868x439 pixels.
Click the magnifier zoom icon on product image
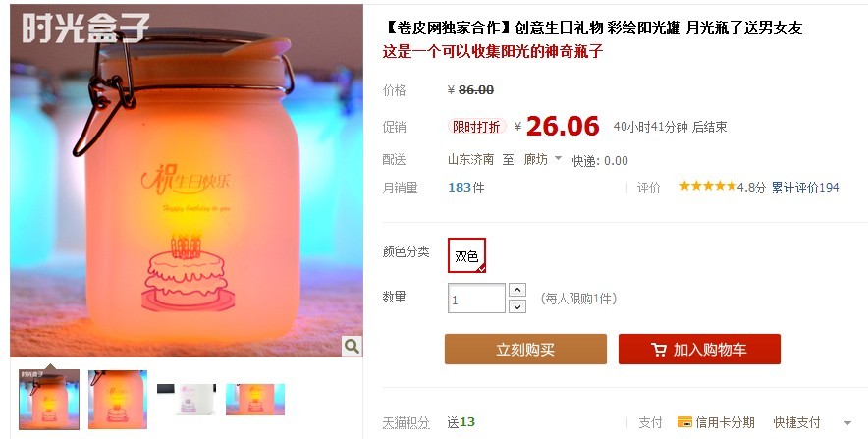coord(352,346)
